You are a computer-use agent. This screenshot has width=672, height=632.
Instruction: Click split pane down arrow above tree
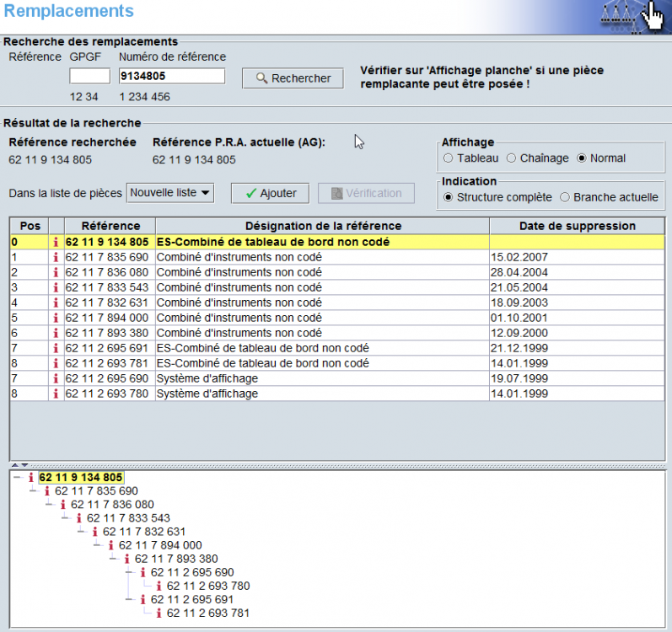[x=24, y=465]
